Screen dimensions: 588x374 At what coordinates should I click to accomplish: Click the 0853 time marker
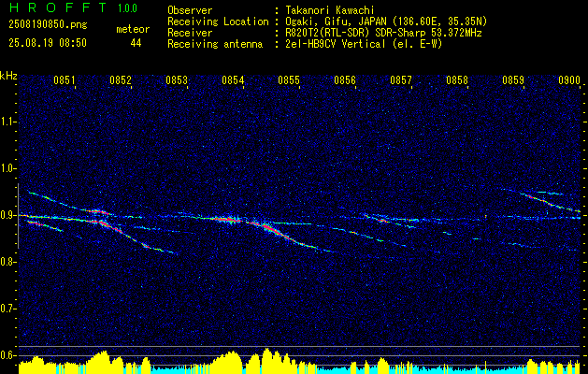(x=177, y=80)
